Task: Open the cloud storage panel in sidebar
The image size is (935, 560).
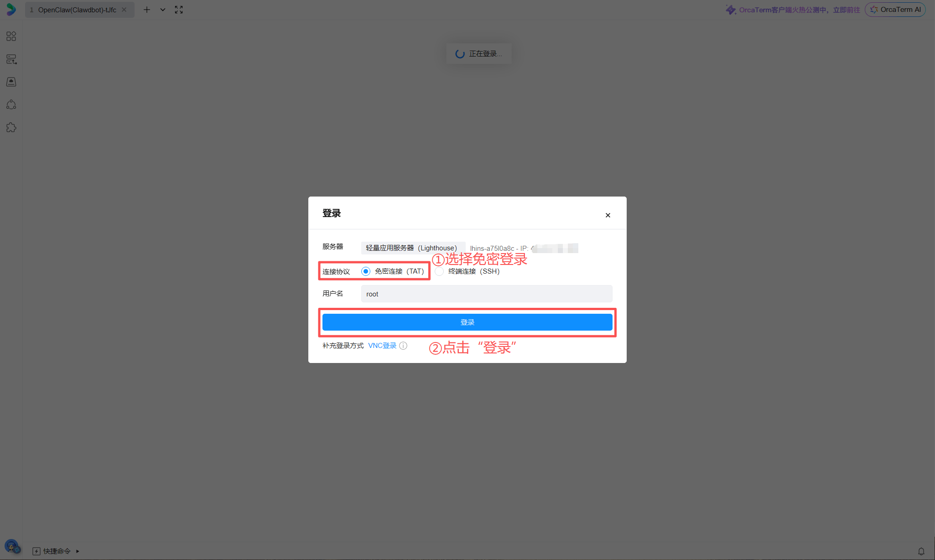Action: point(11,82)
